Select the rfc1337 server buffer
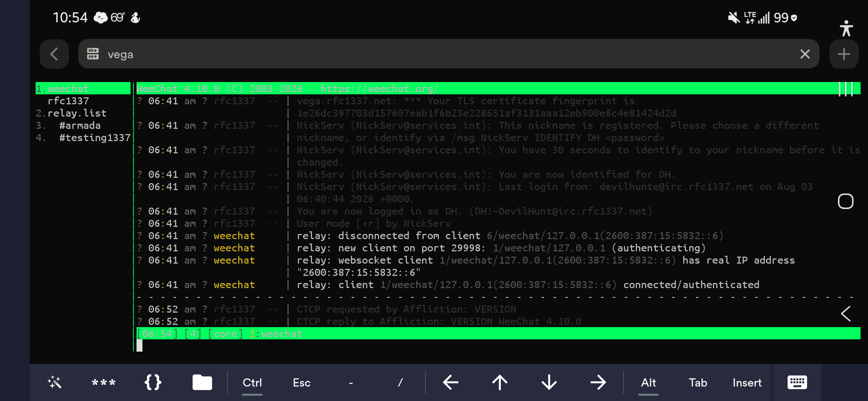Image resolution: width=868 pixels, height=401 pixels. [x=68, y=101]
